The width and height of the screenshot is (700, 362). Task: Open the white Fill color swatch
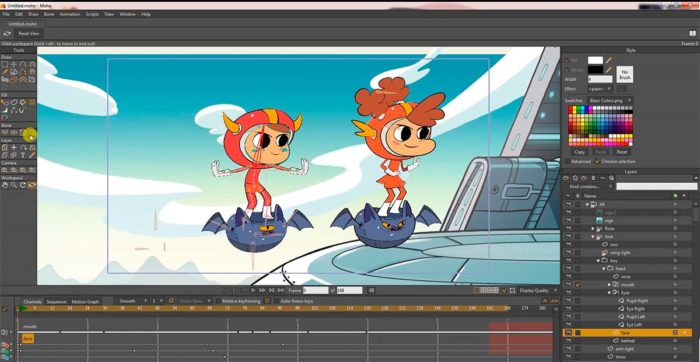(x=595, y=60)
